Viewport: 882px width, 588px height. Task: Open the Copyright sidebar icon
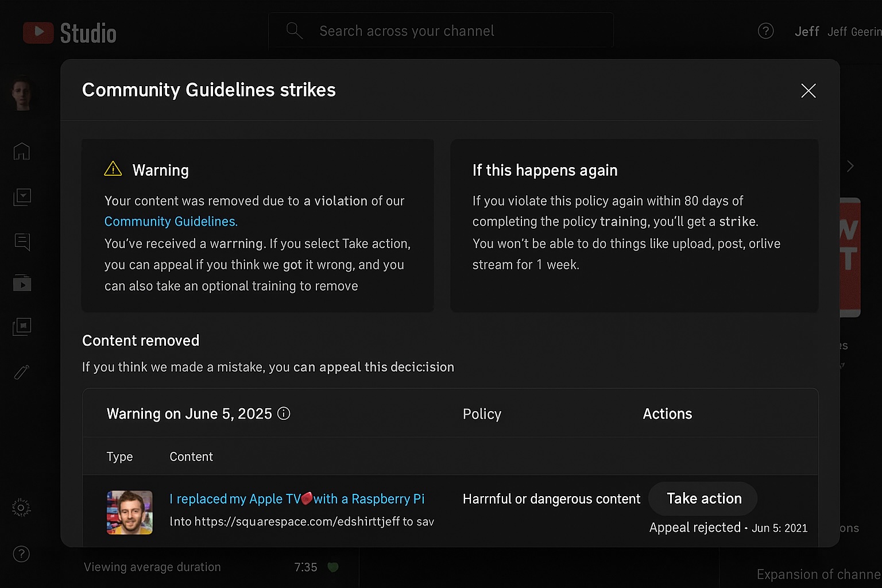[x=22, y=327]
